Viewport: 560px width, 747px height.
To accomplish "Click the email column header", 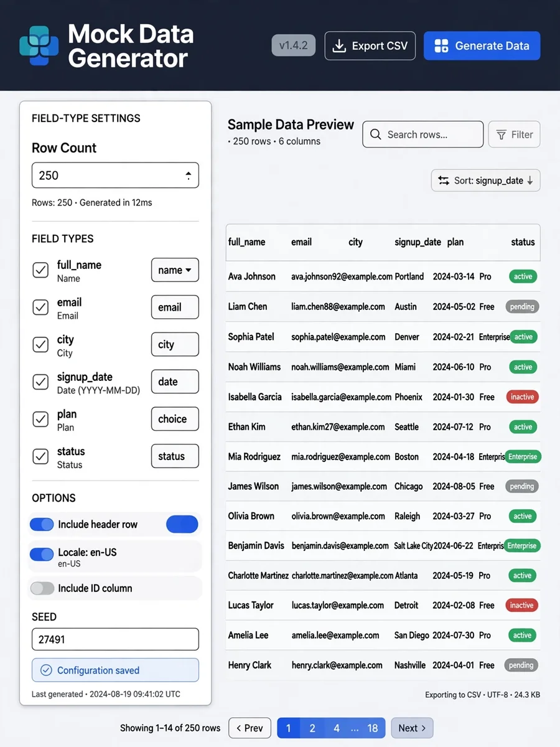I will click(301, 242).
